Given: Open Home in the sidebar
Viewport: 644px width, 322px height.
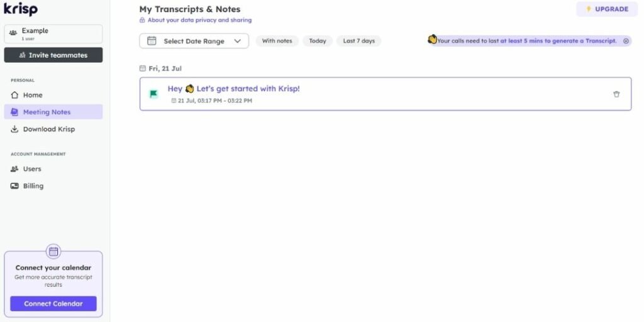Looking at the screenshot, I should tap(53, 95).
